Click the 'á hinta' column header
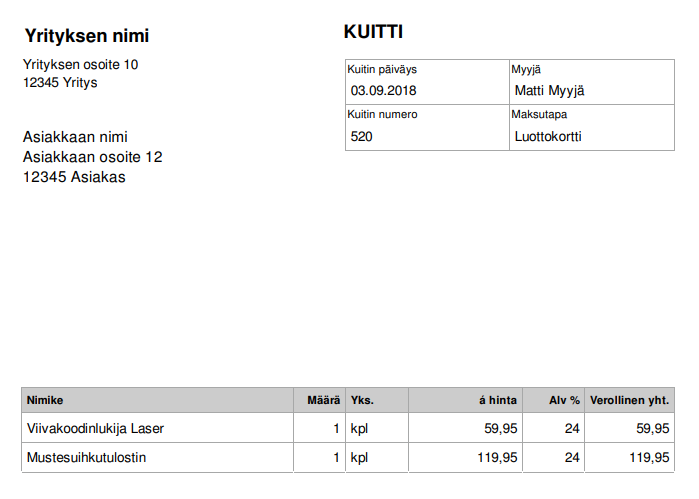The width and height of the screenshot is (699, 499). click(x=498, y=400)
